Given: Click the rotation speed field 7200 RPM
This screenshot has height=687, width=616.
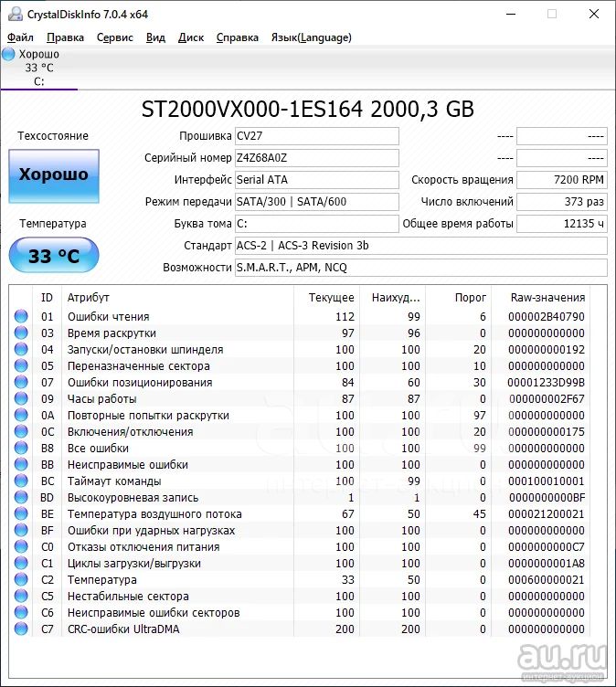Looking at the screenshot, I should (562, 180).
